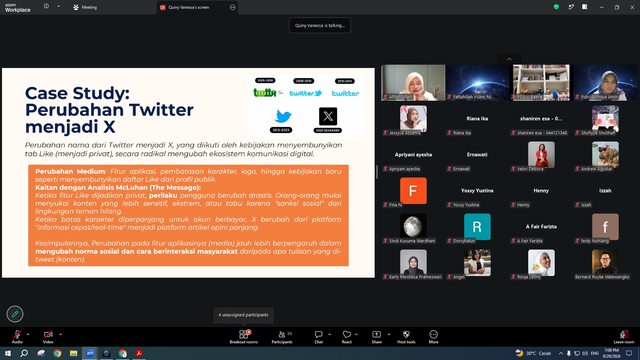Expand Chat options arrow
Image resolution: width=640 pixels, height=360 pixels.
(329, 334)
